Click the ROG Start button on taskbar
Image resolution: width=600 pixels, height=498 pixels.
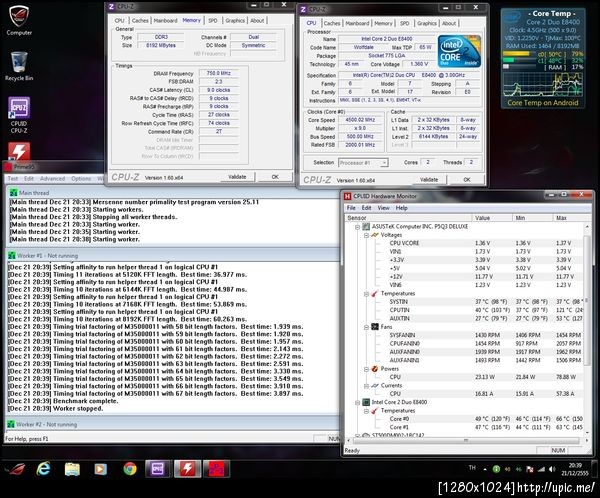click(x=15, y=469)
